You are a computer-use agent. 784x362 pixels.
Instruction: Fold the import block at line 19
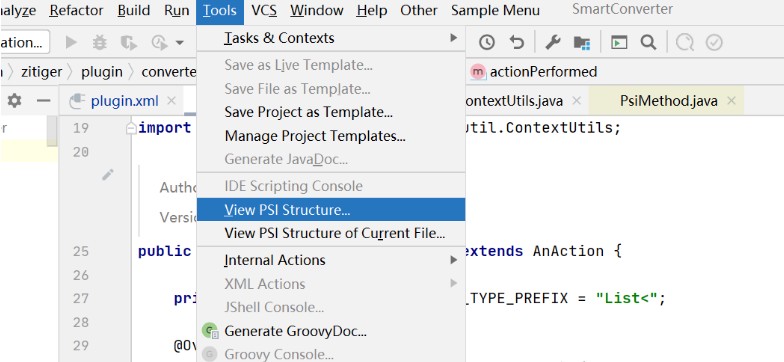[131, 128]
